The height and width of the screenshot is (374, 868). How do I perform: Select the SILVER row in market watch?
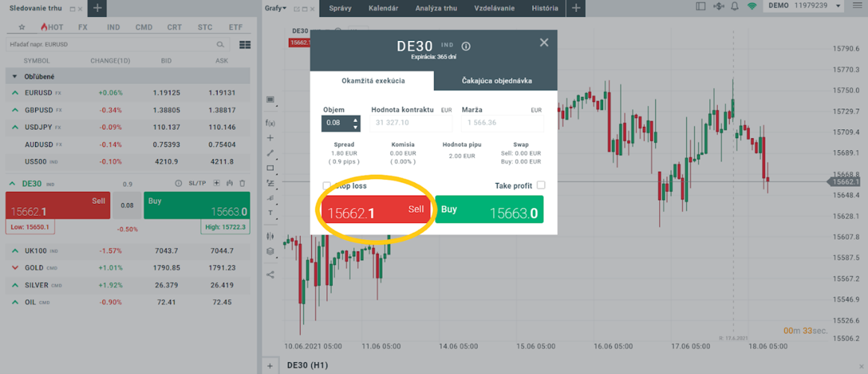(128, 285)
